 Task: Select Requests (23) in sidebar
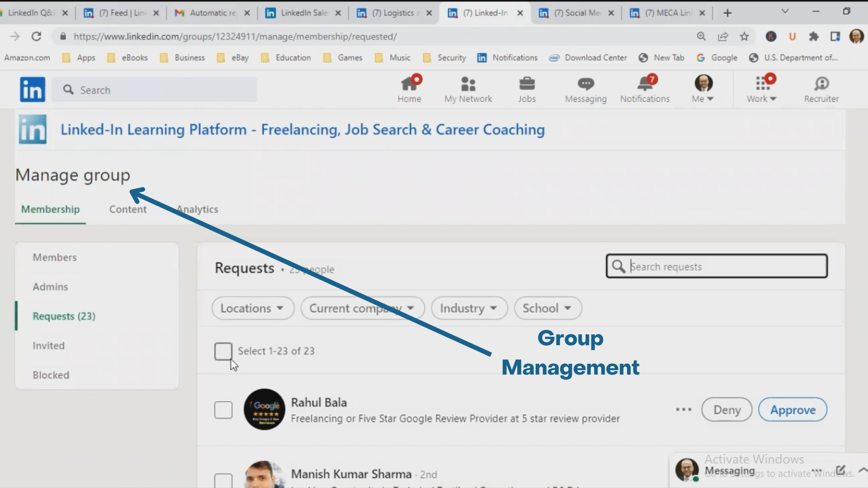64,316
